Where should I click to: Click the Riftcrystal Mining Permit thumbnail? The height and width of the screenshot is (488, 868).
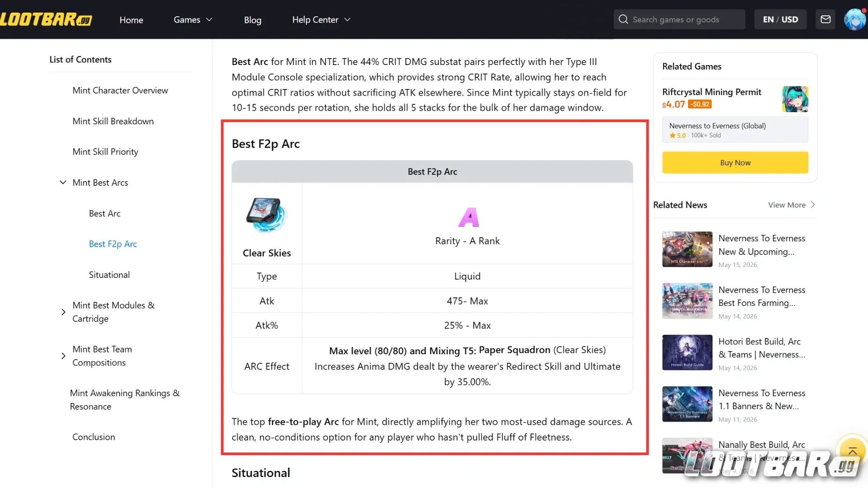click(795, 99)
